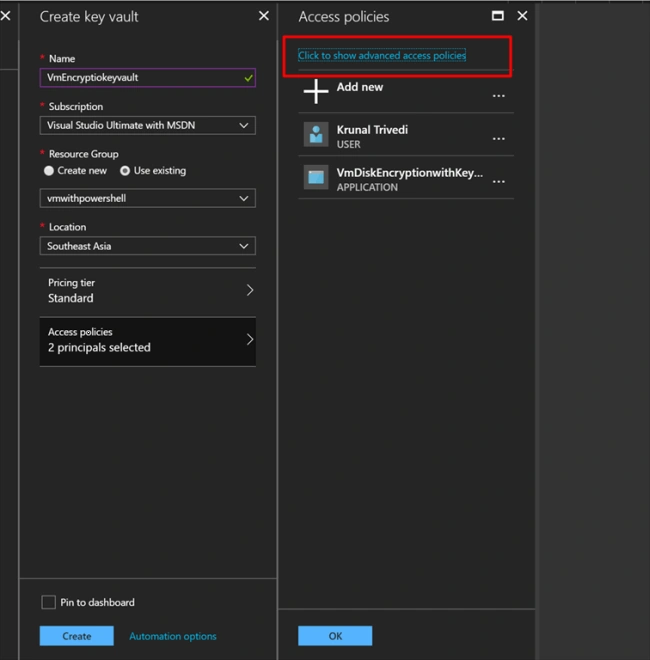The image size is (650, 660).
Task: Select the Create new resource group radio
Action: click(49, 170)
